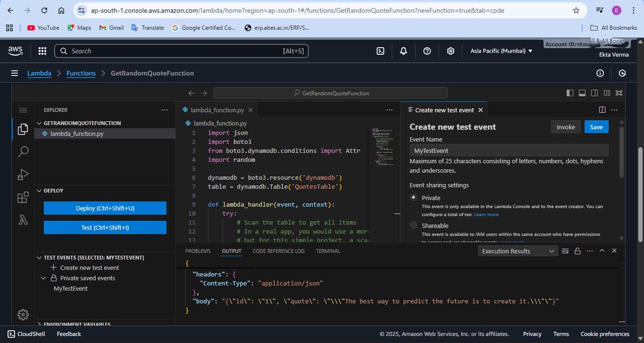Viewport: 644px width, 343px height.
Task: Open the Learn more link under Private
Action: [486, 215]
